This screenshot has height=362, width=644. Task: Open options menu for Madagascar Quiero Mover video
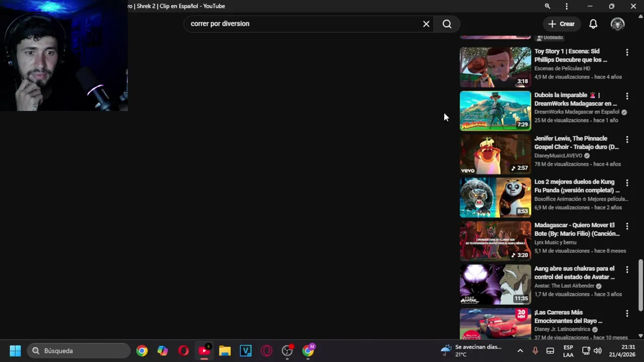pos(627,226)
